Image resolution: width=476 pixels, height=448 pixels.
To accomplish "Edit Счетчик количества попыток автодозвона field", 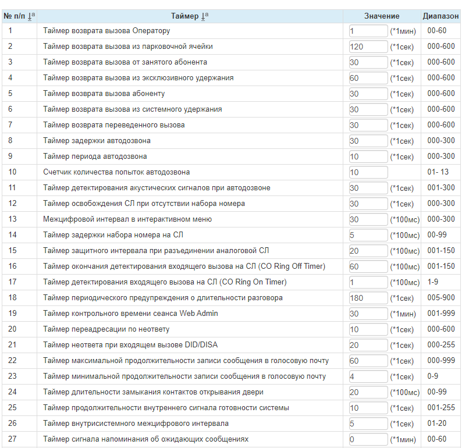I will click(368, 172).
